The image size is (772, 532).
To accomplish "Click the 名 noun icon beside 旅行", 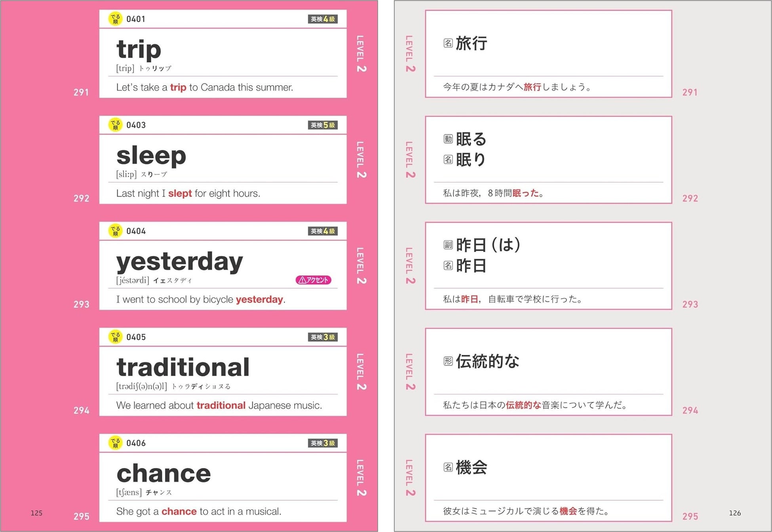I will coord(448,43).
